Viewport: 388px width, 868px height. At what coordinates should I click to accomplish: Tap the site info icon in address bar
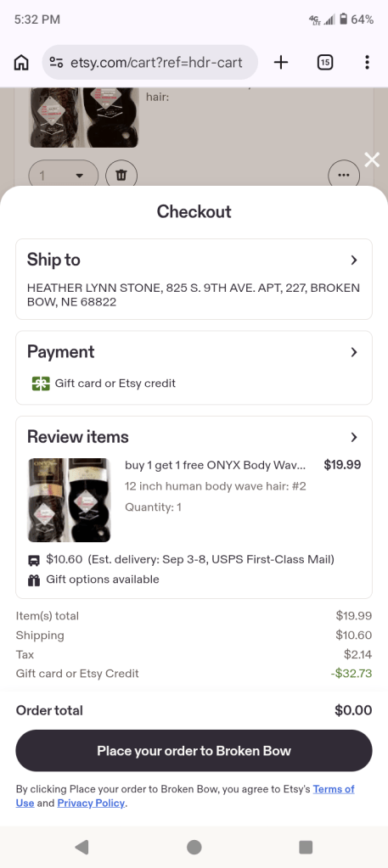(56, 63)
